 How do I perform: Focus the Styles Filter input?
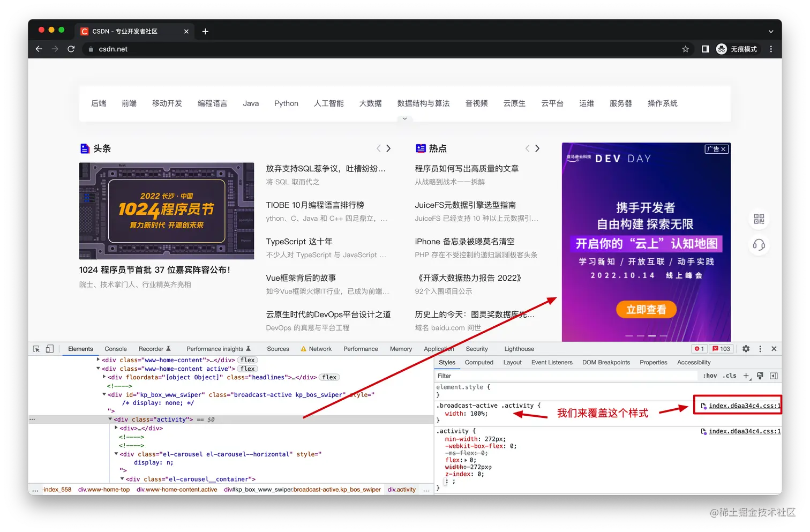coord(565,376)
